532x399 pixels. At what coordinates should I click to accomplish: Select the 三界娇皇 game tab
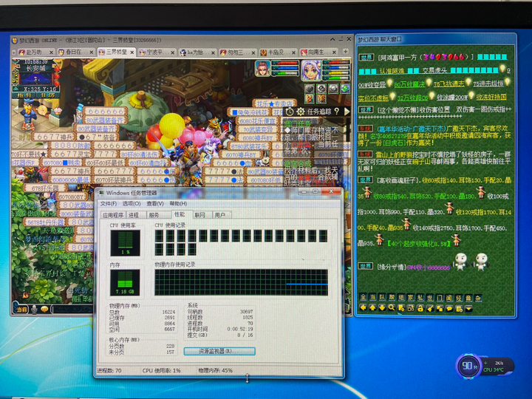point(116,52)
